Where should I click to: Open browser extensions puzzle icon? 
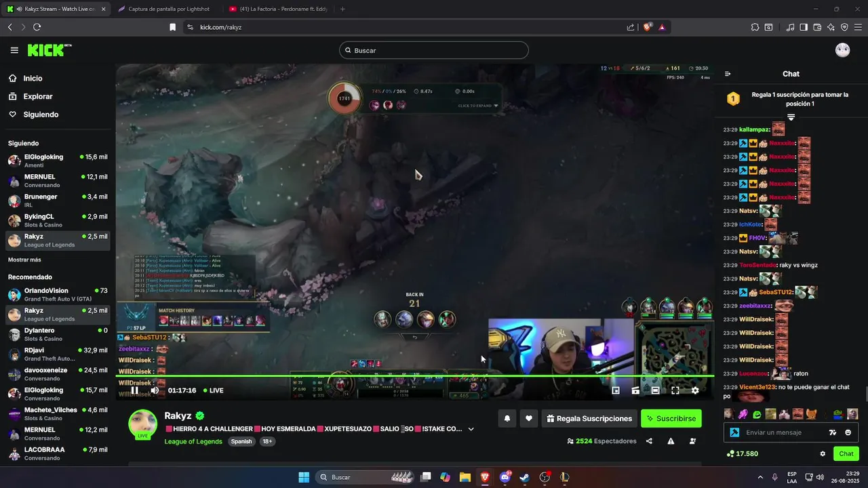point(755,27)
